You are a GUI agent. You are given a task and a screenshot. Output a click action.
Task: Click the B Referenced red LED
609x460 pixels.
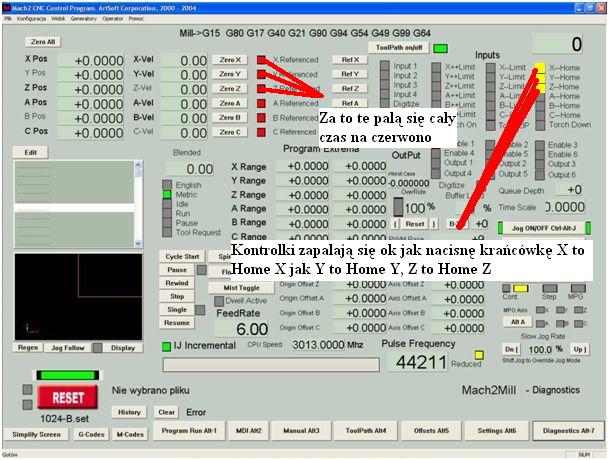(261, 118)
